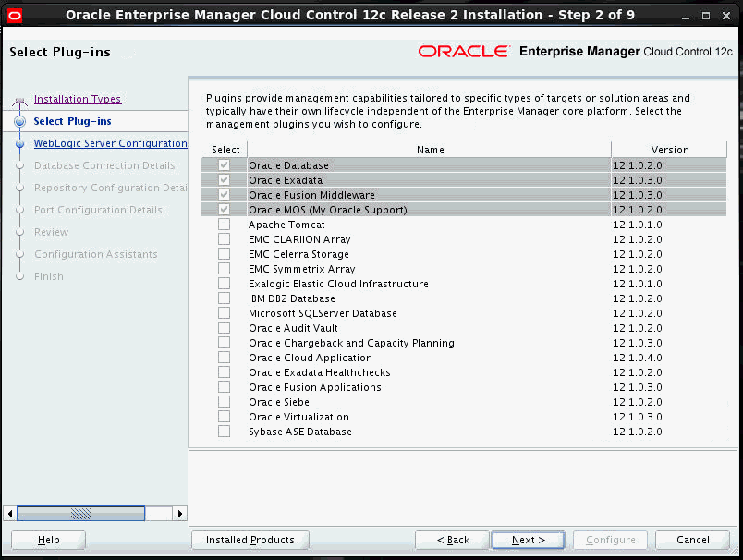Go back with the Back button
Viewport: 743px width, 560px height.
tap(453, 540)
